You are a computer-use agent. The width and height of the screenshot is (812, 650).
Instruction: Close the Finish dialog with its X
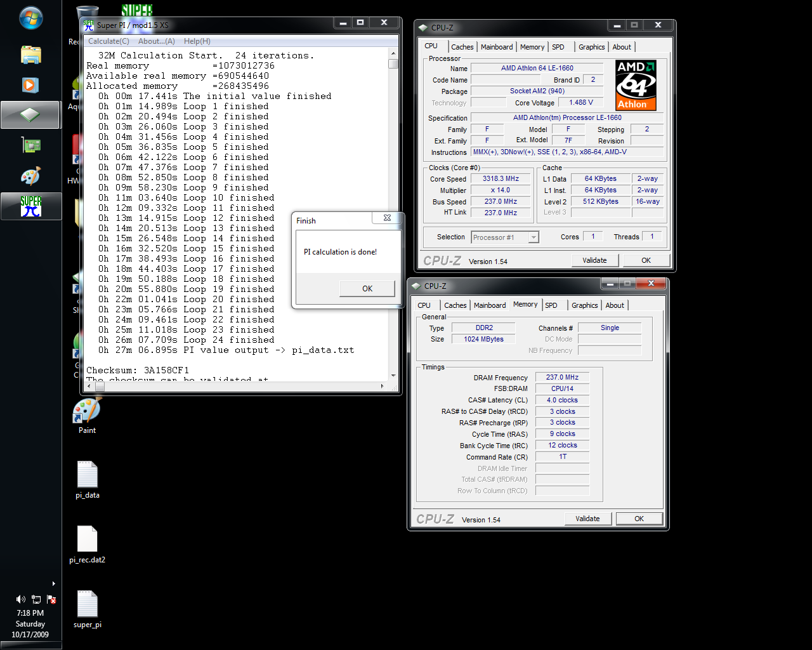(x=387, y=218)
